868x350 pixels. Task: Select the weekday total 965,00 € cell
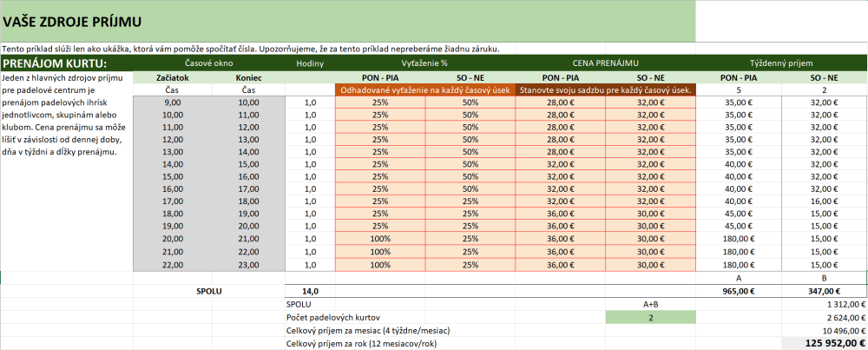coord(738,291)
